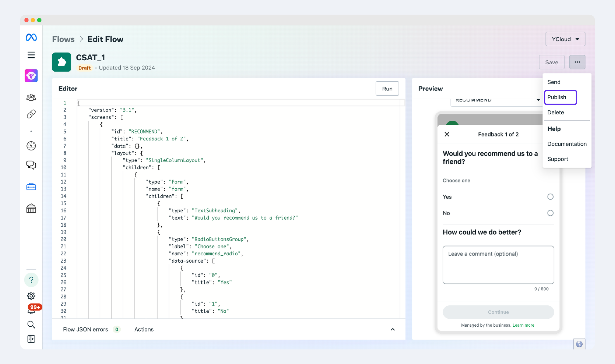Follow the Learn more link
The image size is (615, 364).
click(523, 325)
